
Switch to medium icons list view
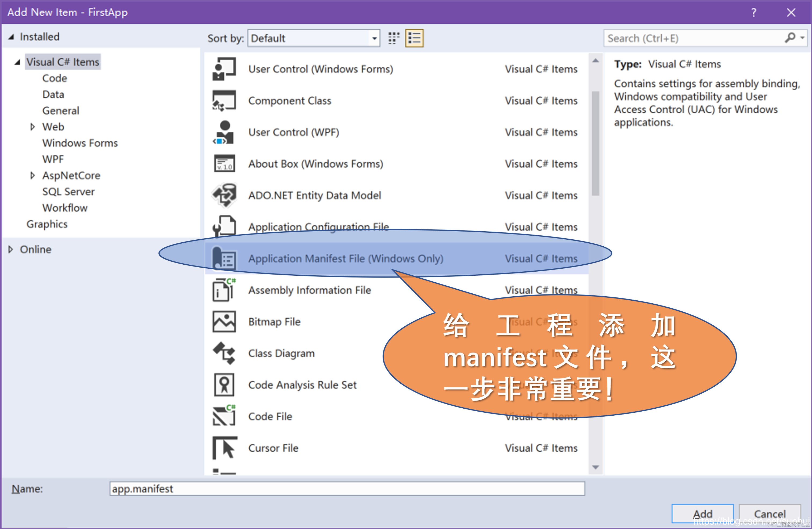click(414, 38)
